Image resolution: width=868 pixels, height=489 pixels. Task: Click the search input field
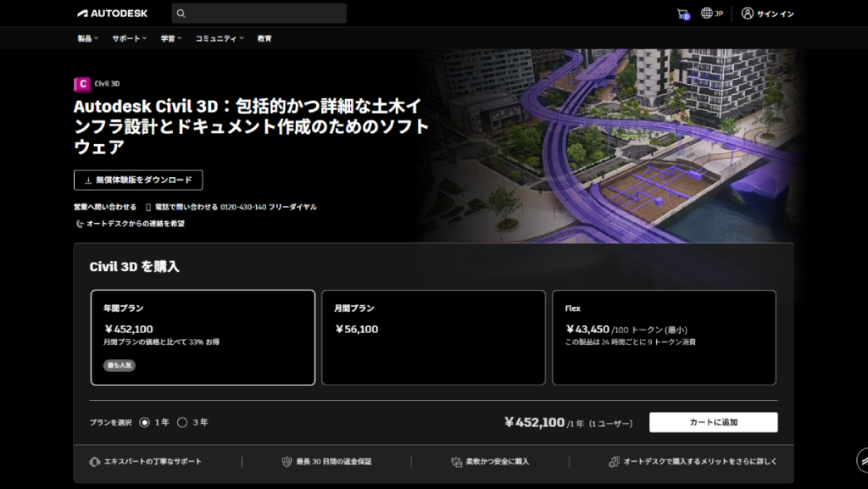(x=259, y=14)
